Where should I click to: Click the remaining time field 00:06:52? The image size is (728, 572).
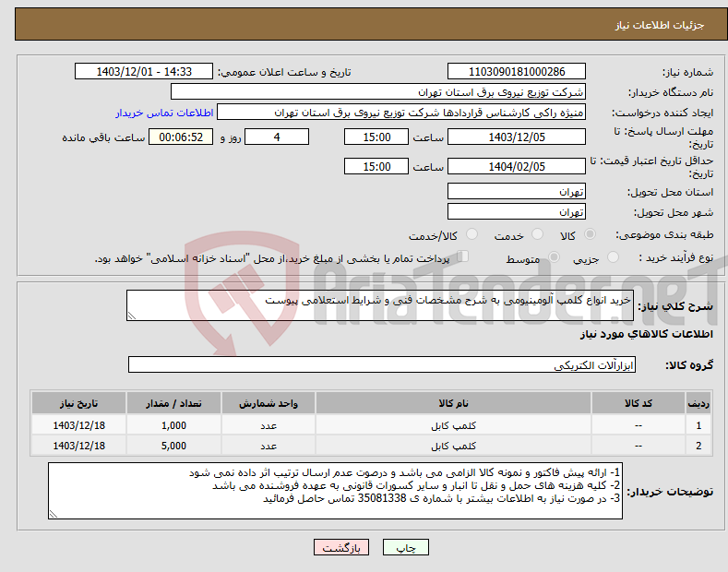[x=181, y=137]
